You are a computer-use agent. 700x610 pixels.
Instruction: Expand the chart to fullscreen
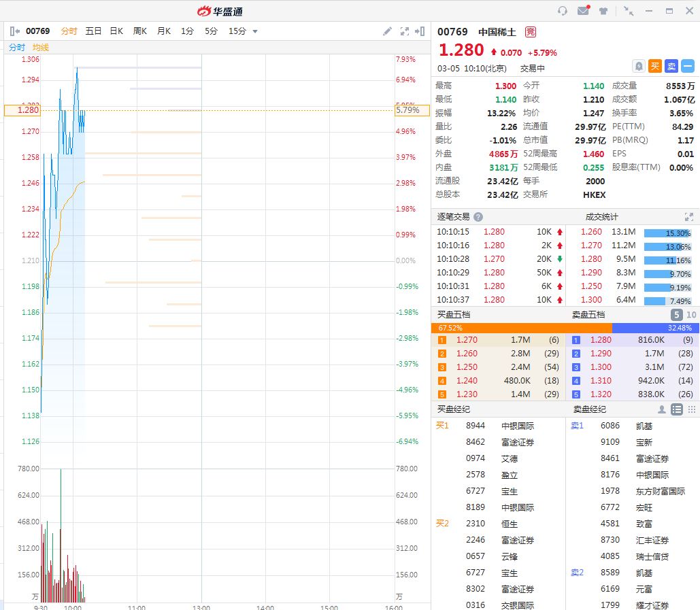point(405,31)
